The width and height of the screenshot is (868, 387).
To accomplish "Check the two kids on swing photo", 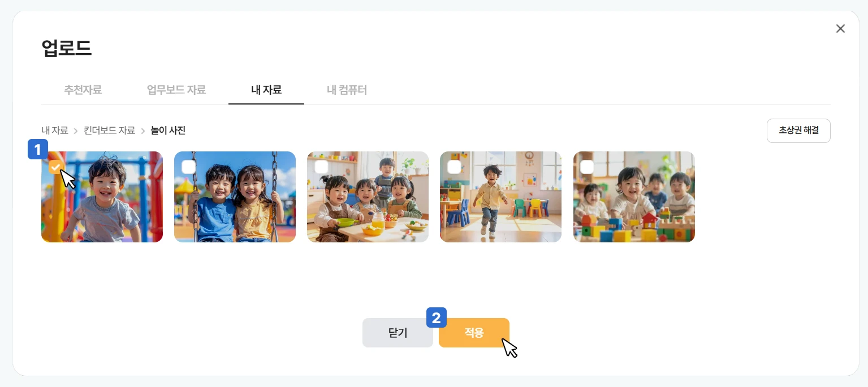I will pos(188,167).
